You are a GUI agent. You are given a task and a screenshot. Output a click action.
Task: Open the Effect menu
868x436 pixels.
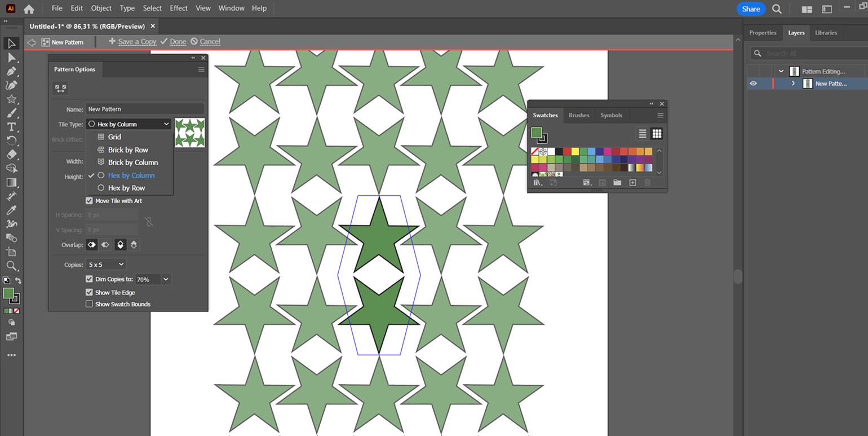(x=179, y=8)
